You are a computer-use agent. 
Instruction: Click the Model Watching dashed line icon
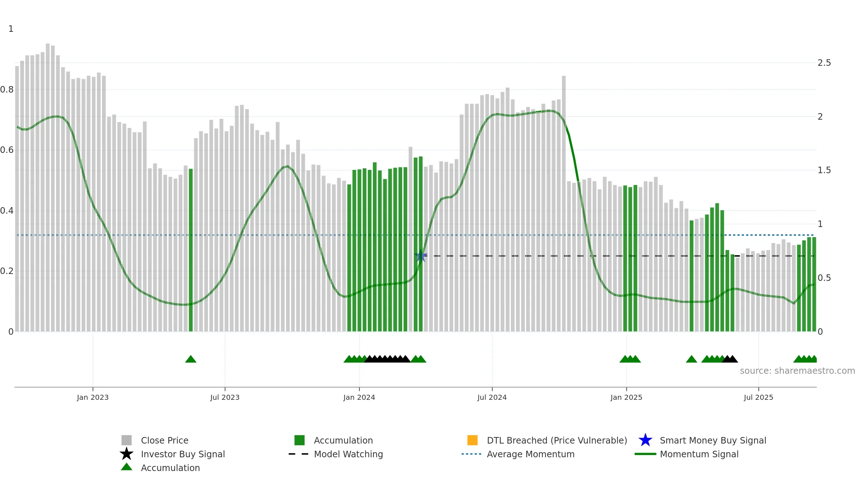pos(299,454)
